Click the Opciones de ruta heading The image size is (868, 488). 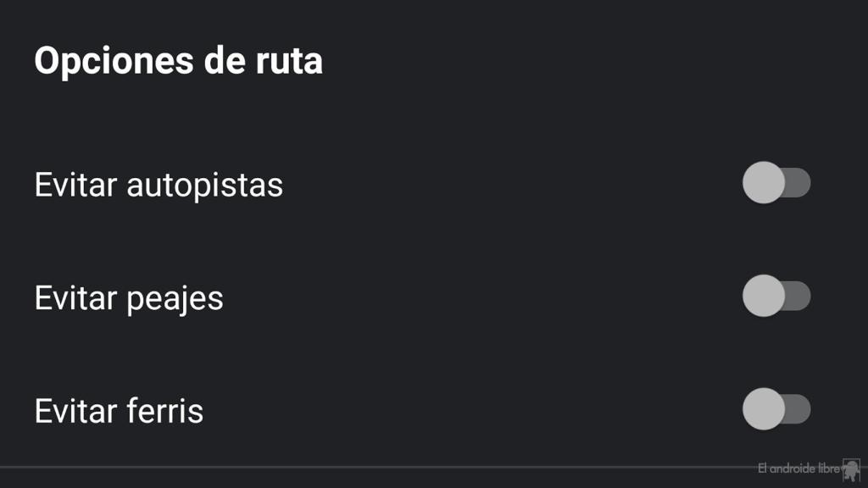[178, 60]
